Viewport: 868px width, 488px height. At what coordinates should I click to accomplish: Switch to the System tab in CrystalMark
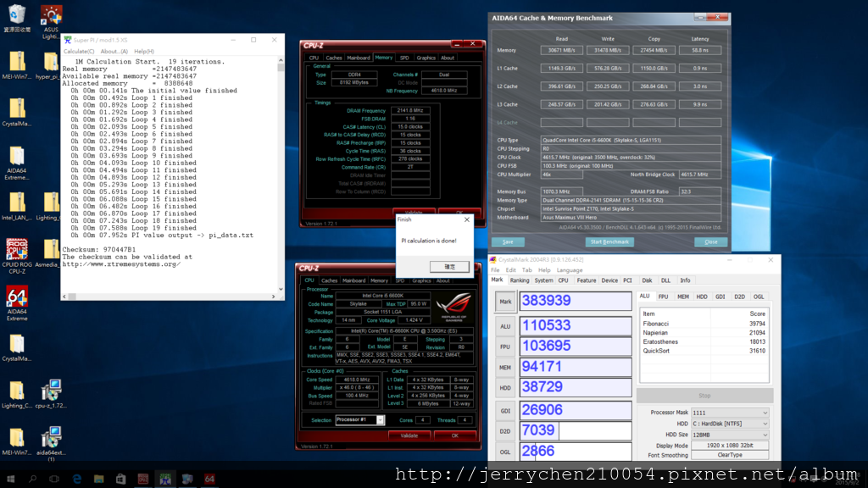[x=543, y=280]
